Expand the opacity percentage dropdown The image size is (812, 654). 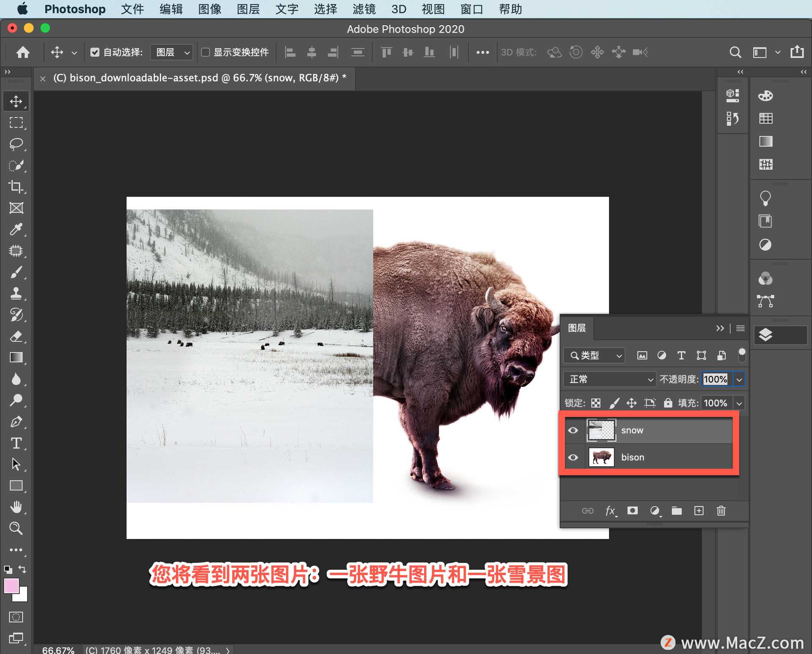739,378
